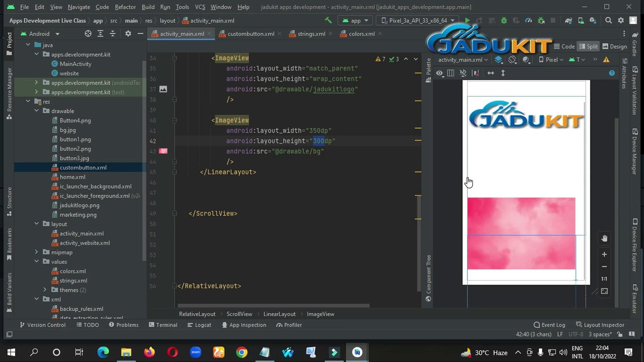Image resolution: width=644 pixels, height=362 pixels.
Task: Switch editor to Code view mode
Action: [x=563, y=47]
